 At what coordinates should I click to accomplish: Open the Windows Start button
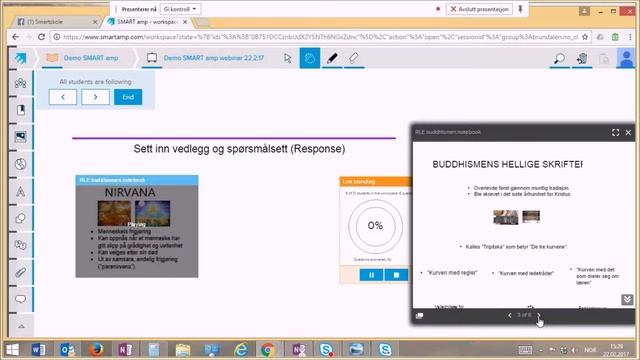coord(13,350)
